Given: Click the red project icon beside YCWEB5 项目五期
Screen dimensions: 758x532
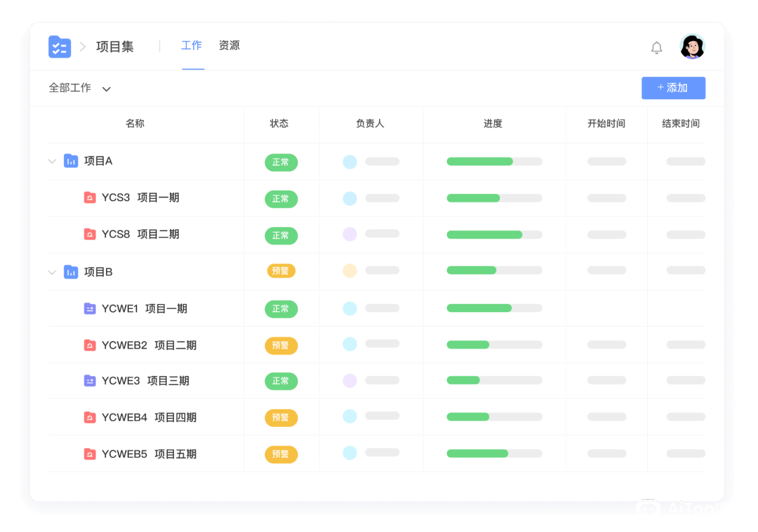Looking at the screenshot, I should (90, 454).
